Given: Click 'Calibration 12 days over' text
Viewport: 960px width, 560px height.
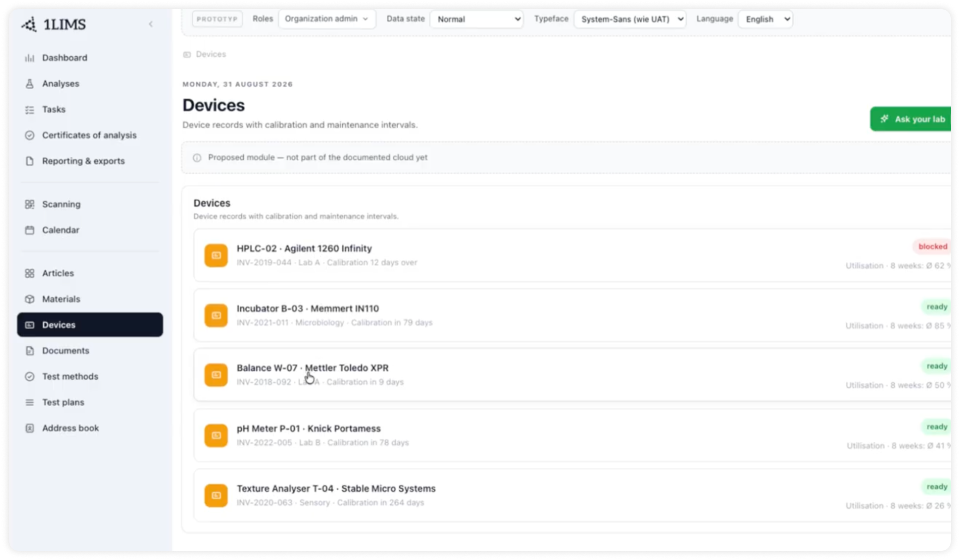Looking at the screenshot, I should tap(372, 262).
